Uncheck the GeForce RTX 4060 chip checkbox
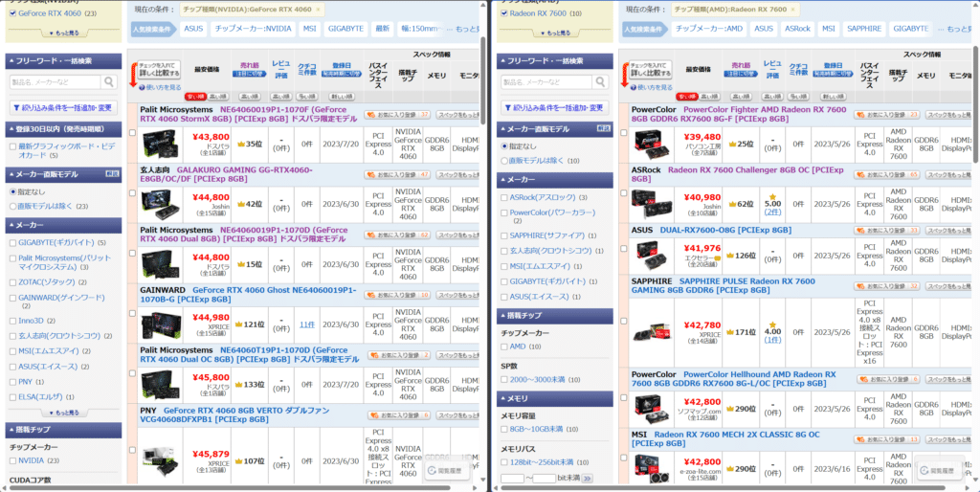Viewport: 980px width, 492px height. coord(13,13)
